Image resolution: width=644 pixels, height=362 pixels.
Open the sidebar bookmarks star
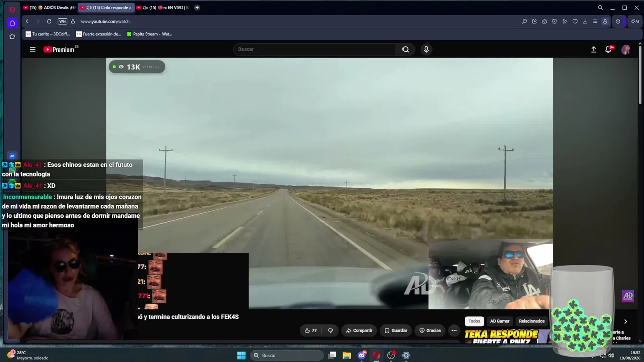12,36
